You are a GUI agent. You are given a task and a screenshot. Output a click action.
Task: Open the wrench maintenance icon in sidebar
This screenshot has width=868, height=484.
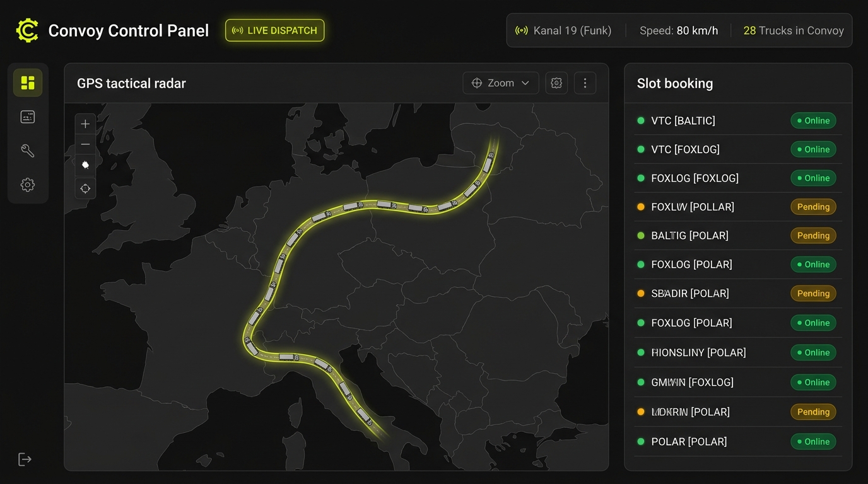[x=28, y=151]
